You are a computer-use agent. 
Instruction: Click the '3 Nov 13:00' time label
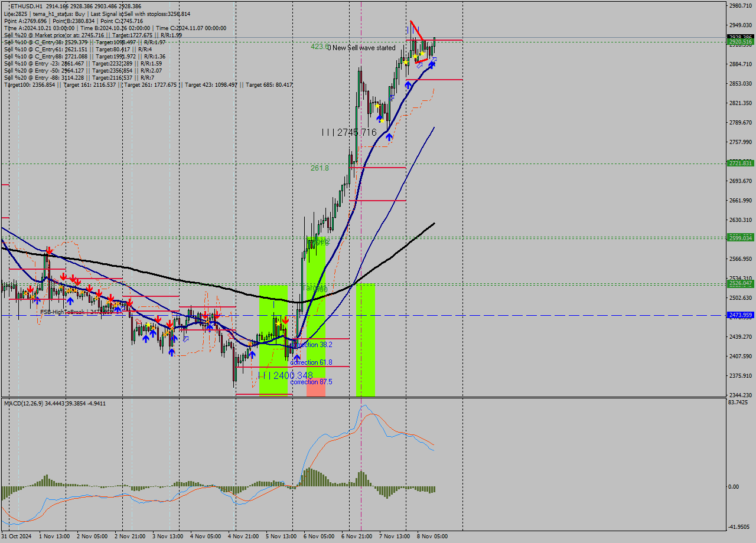pyautogui.click(x=168, y=537)
